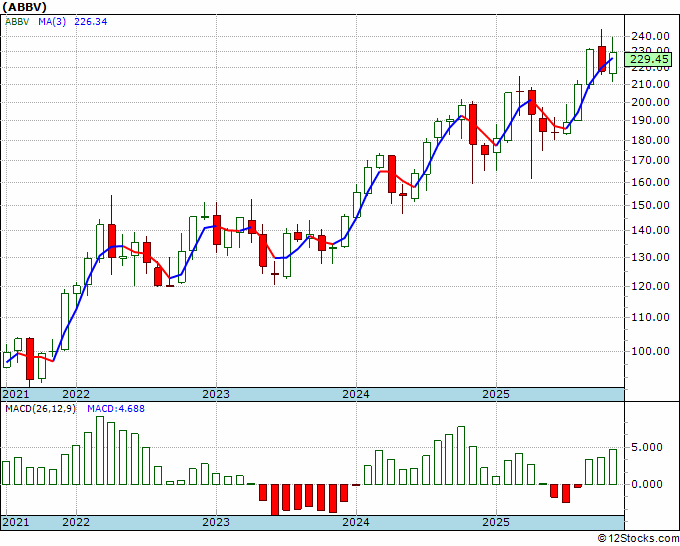
Task: Select the 2024 marker on price timeline
Action: (356, 395)
